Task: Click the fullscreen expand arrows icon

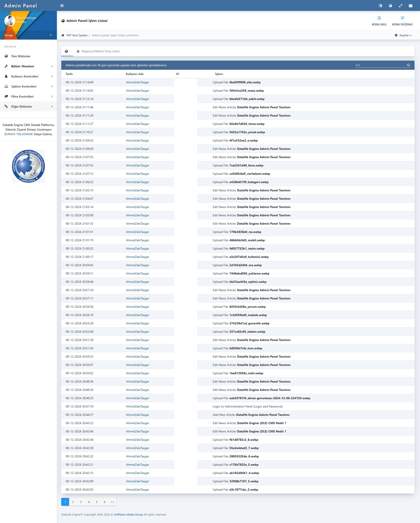Action: tap(400, 6)
